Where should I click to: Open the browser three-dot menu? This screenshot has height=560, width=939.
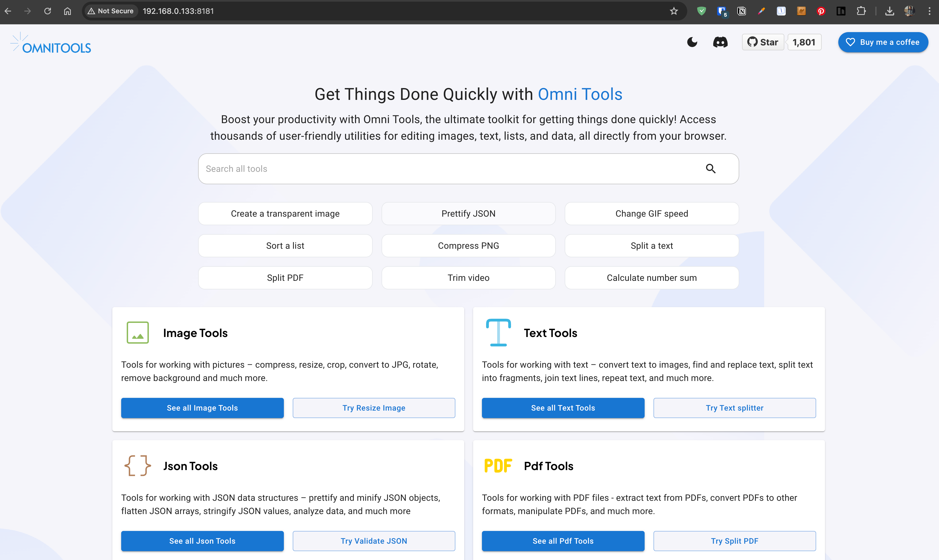(x=929, y=11)
